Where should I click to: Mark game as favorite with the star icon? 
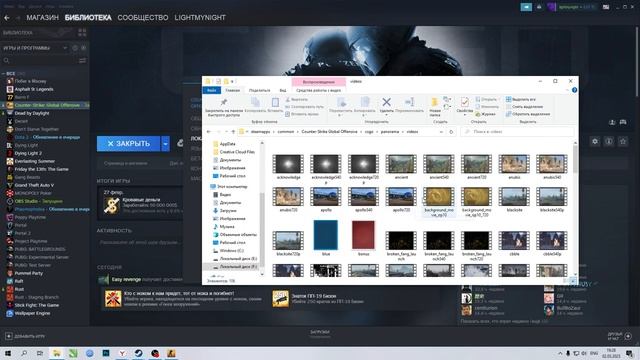pyautogui.click(x=623, y=142)
